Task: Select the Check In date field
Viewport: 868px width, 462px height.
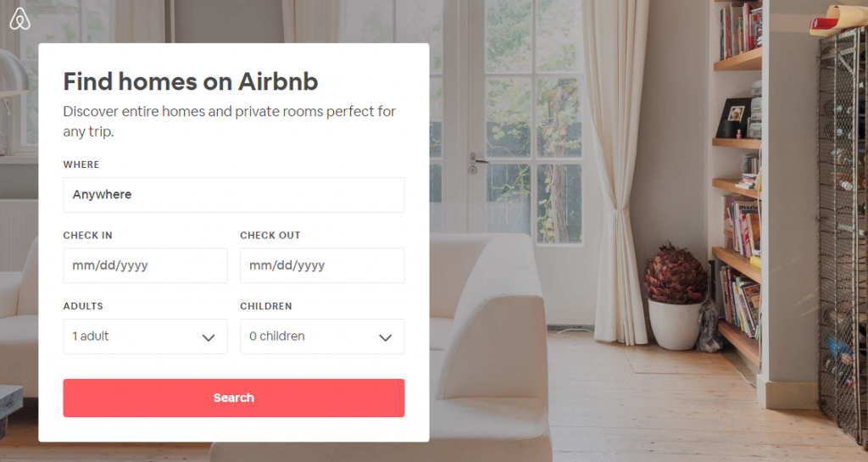Action: point(145,265)
